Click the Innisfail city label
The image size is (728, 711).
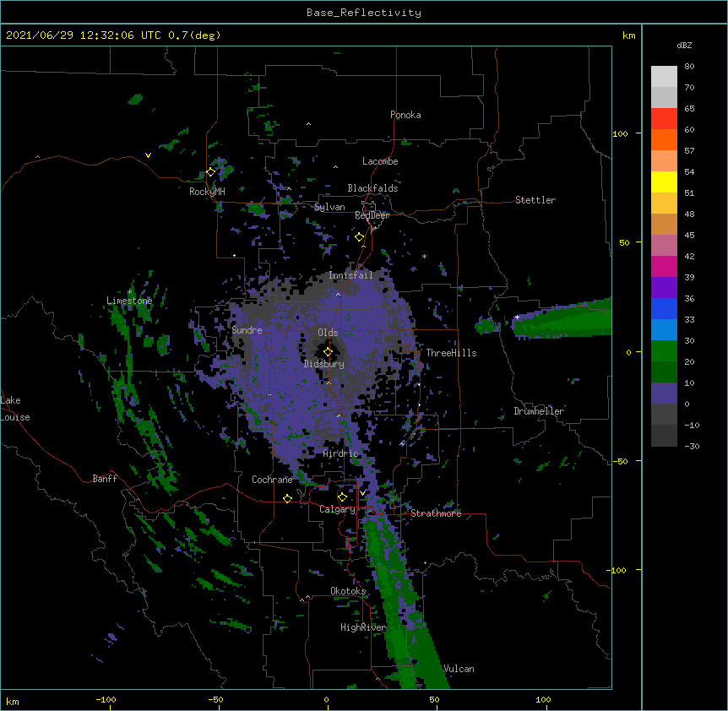click(350, 275)
